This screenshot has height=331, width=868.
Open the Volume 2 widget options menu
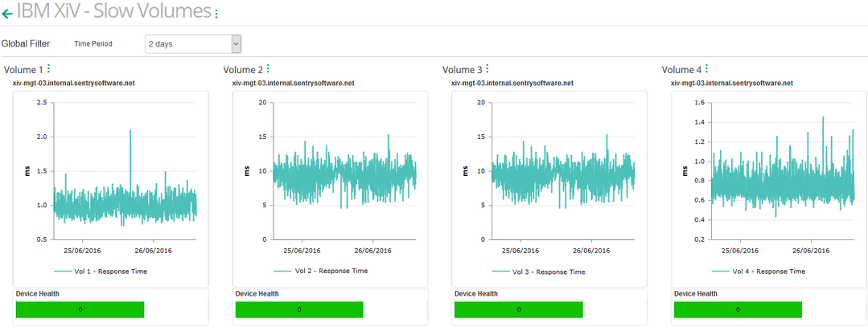point(268,68)
